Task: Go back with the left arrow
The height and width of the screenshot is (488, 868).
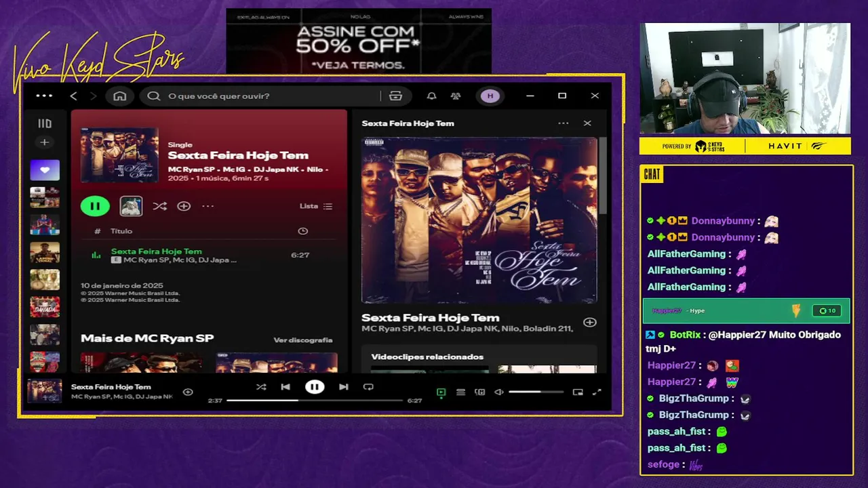Action: point(74,96)
